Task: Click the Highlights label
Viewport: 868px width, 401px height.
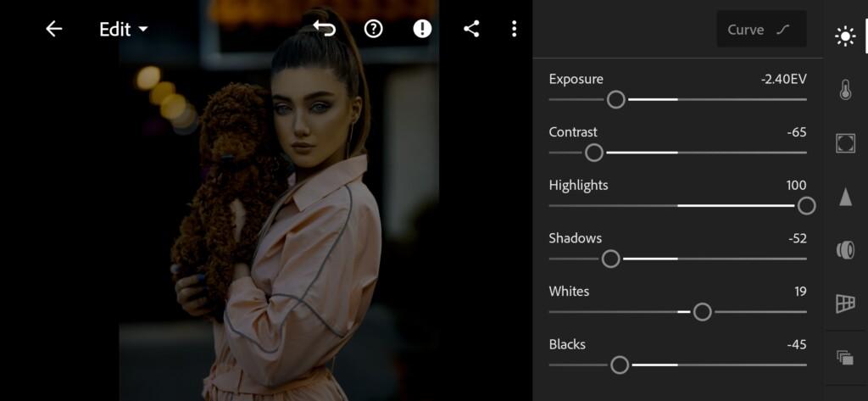Action: [578, 186]
